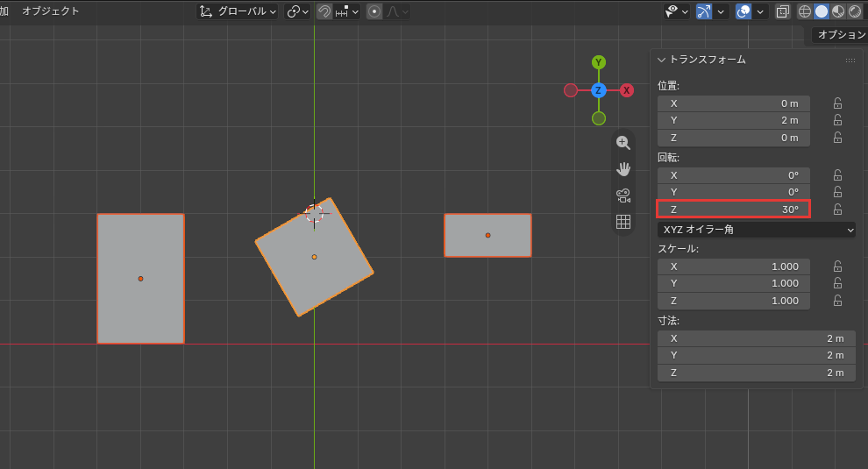Click the dimensions X field (2 m)

[756, 339]
